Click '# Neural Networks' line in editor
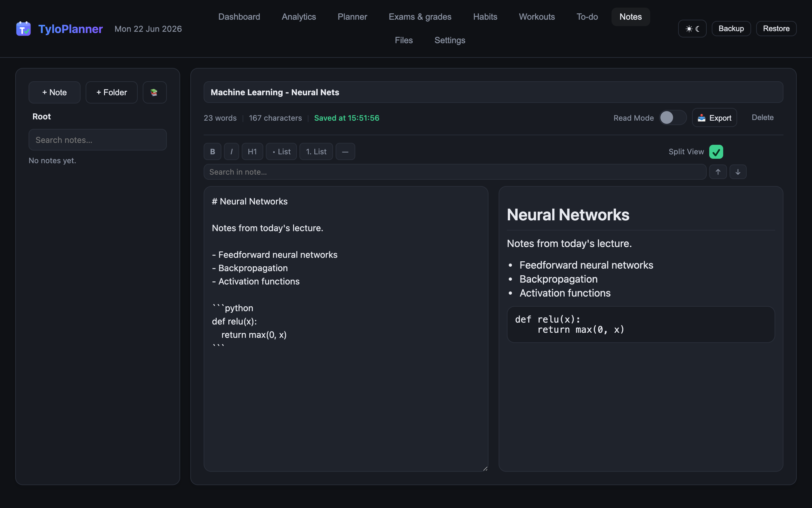Screen dimensions: 812x508 [x=250, y=201]
